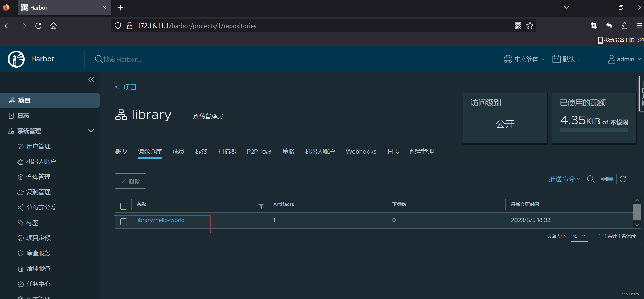
Task: Switch to the 标签 tab
Action: [201, 152]
